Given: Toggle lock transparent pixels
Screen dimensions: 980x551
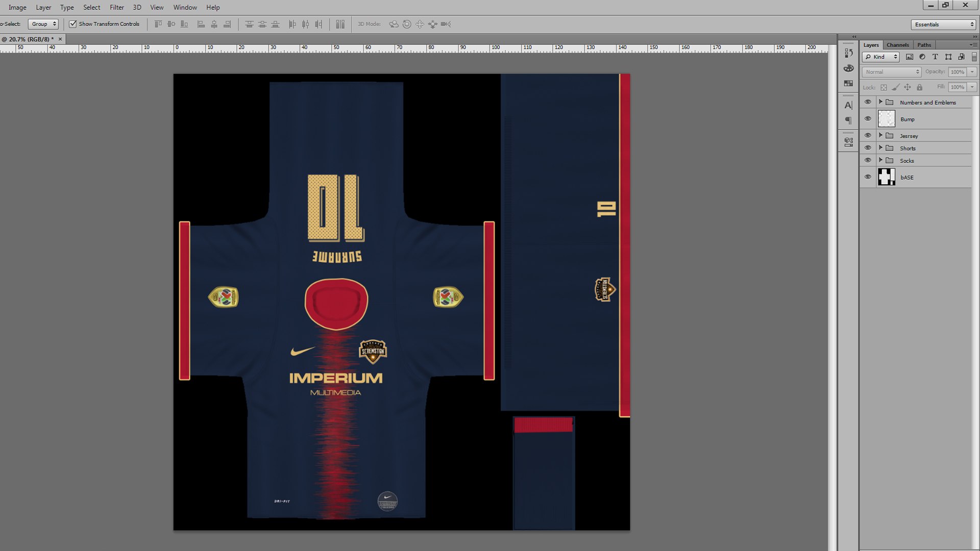Looking at the screenshot, I should click(x=884, y=87).
